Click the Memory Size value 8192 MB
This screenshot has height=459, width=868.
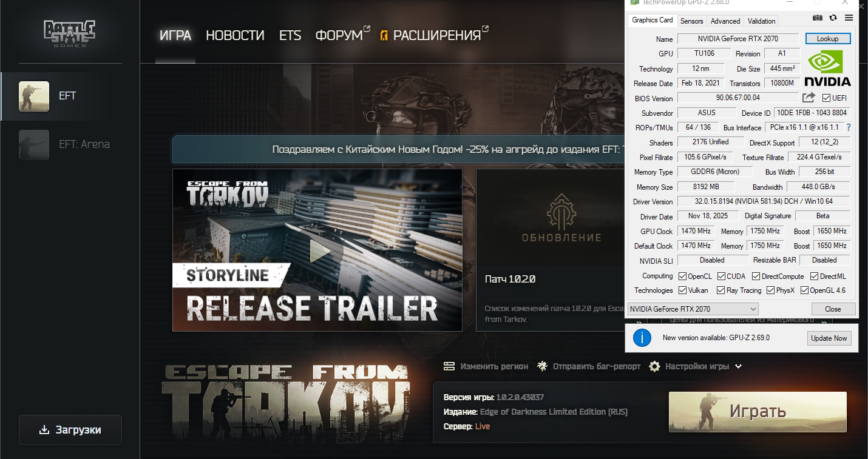coord(706,187)
